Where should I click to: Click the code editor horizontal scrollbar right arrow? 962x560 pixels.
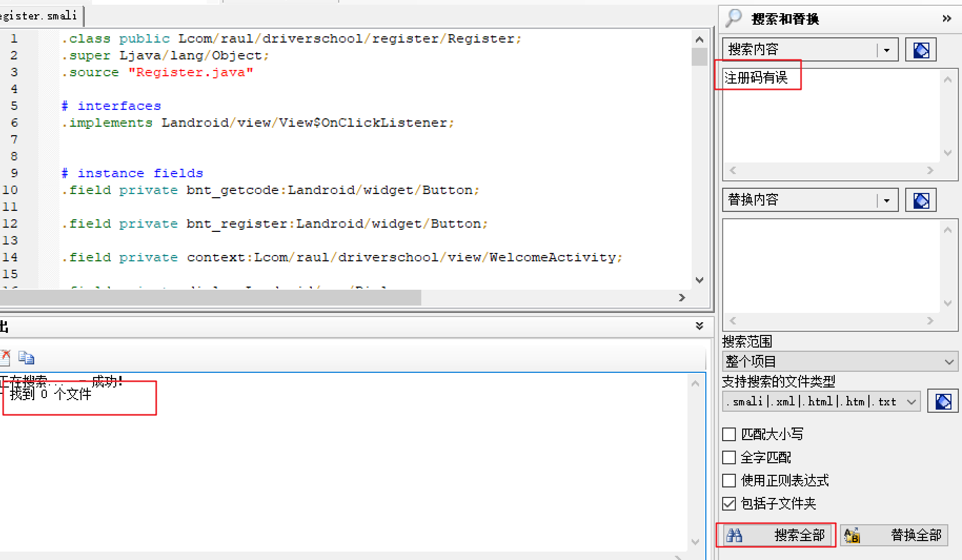coord(682,298)
